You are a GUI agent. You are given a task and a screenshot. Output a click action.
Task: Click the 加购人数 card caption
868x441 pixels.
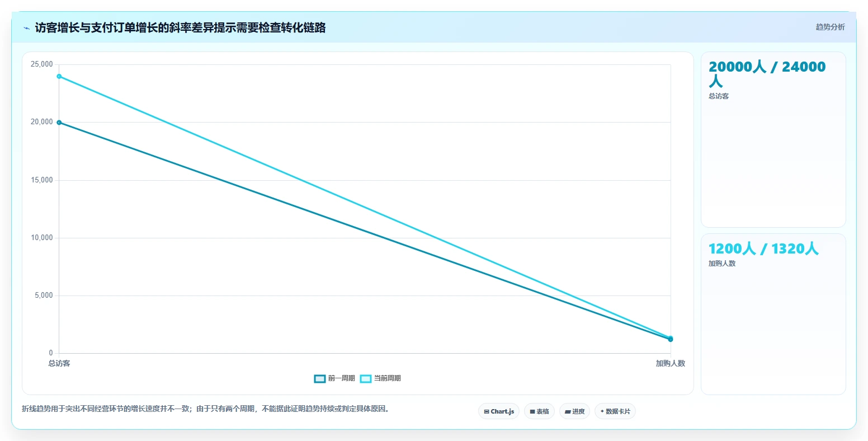pyautogui.click(x=722, y=264)
